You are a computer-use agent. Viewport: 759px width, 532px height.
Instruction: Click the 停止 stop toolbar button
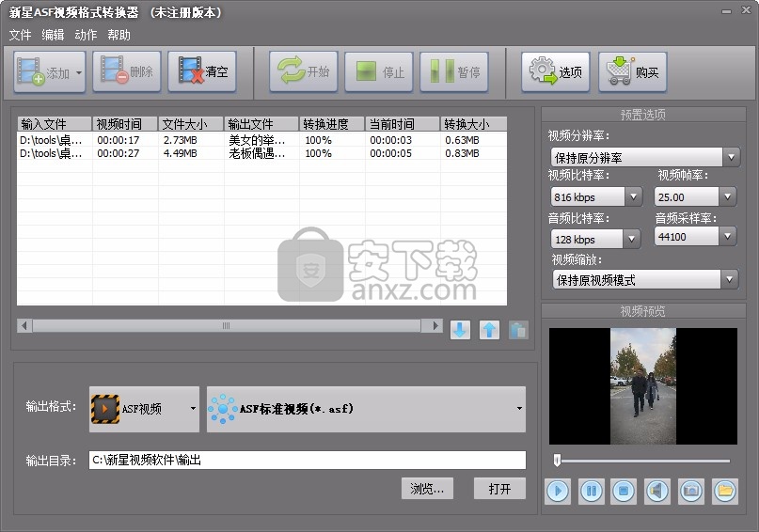point(379,72)
